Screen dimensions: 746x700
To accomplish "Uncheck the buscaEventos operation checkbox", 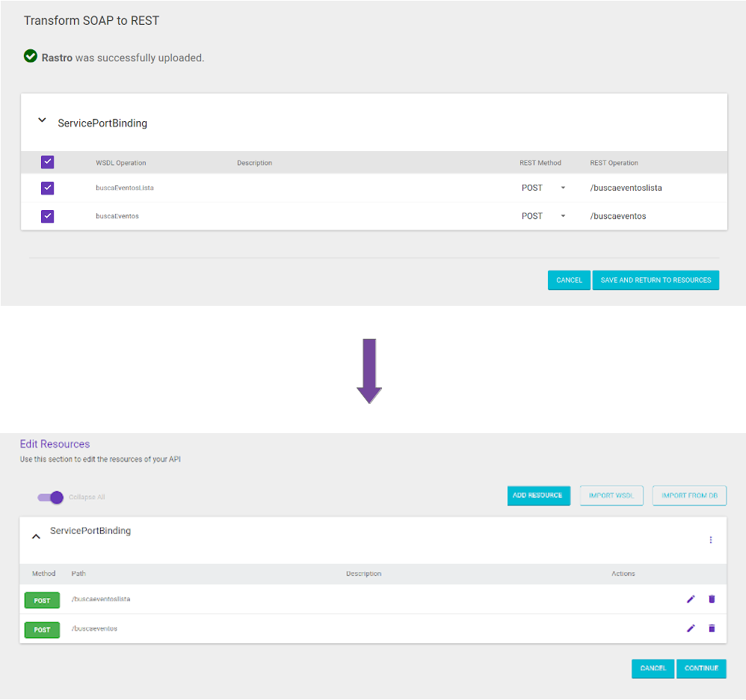I will tap(47, 215).
